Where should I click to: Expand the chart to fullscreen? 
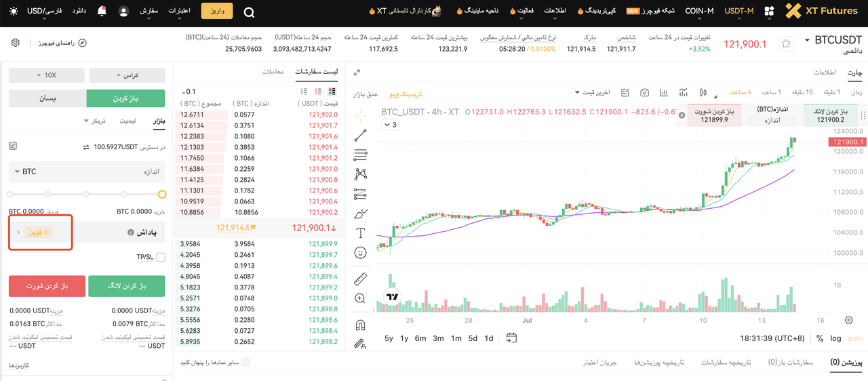point(357,73)
